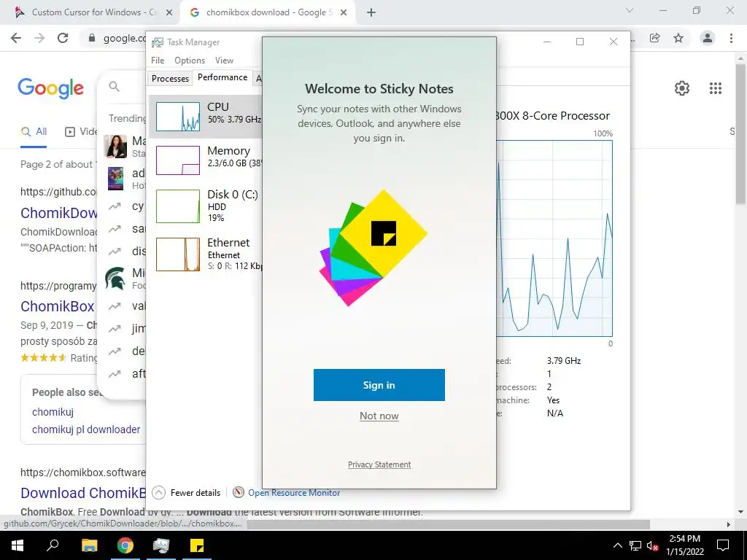The width and height of the screenshot is (747, 560).
Task: Select the CPU performance graph thumbnail
Action: pos(178,116)
